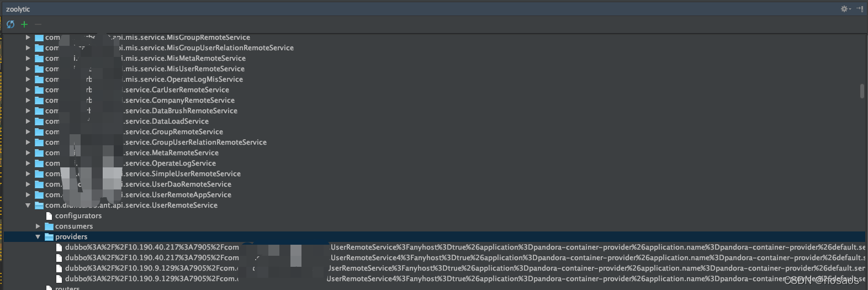Select the mis.service.MisUserRemoteService row text

click(145, 69)
